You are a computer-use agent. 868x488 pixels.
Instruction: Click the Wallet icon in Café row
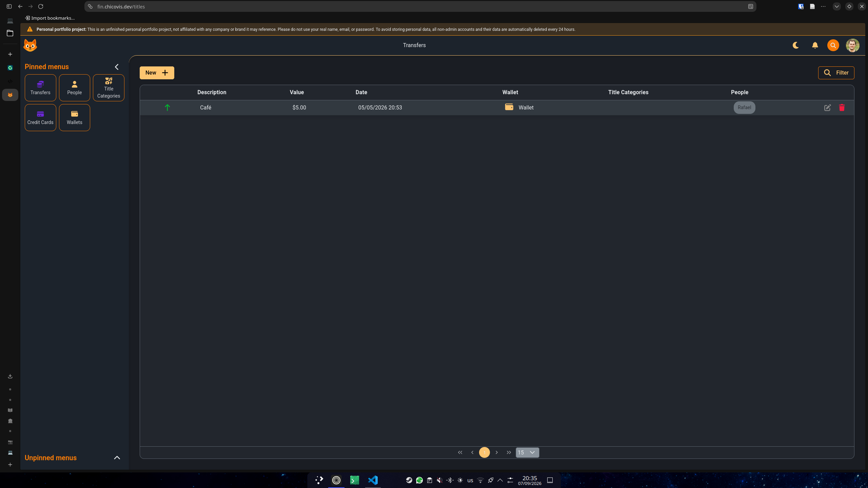click(509, 107)
